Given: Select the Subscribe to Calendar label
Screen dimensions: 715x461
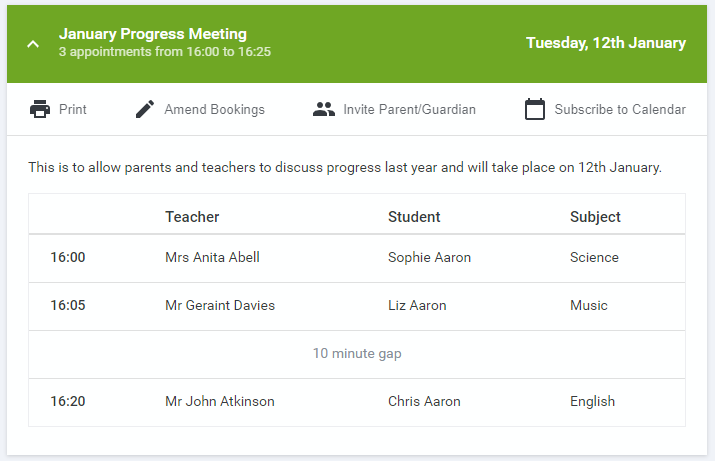Looking at the screenshot, I should [620, 109].
